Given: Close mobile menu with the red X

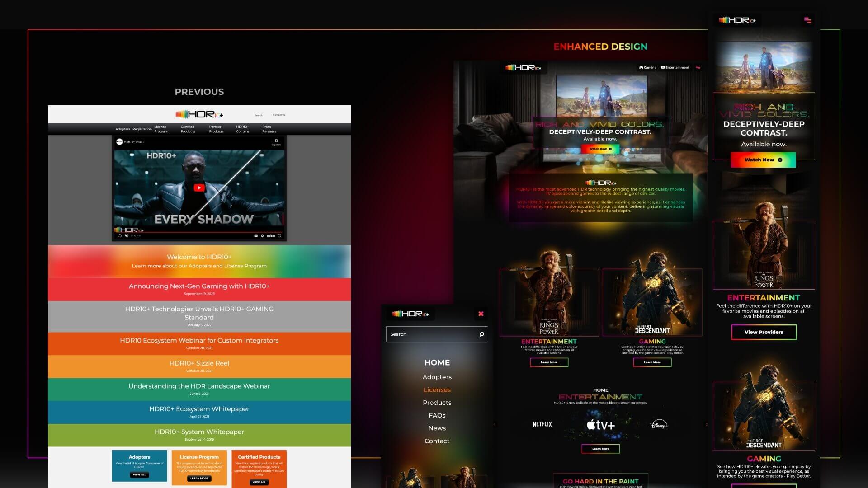Looking at the screenshot, I should [481, 314].
